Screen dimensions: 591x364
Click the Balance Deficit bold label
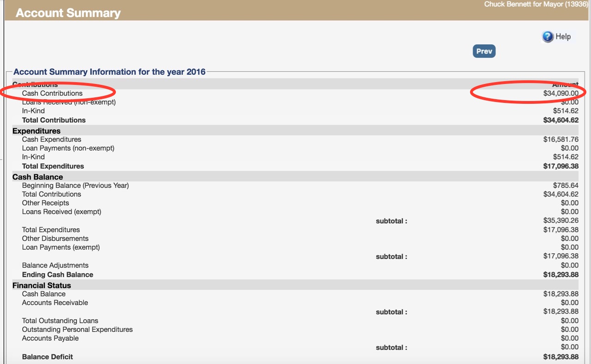[47, 357]
